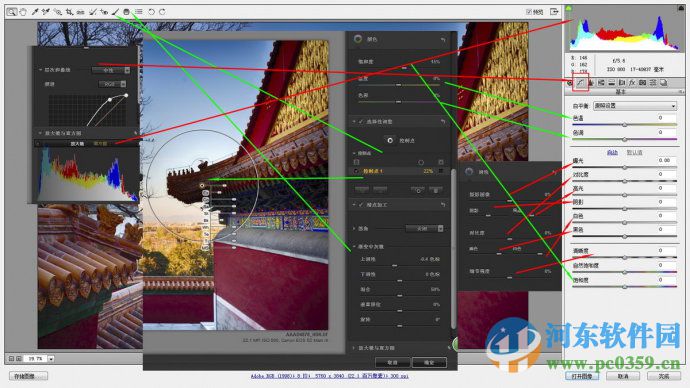This screenshot has height=388, width=690.
Task: Click the add 控制点 control point button
Action: [390, 140]
